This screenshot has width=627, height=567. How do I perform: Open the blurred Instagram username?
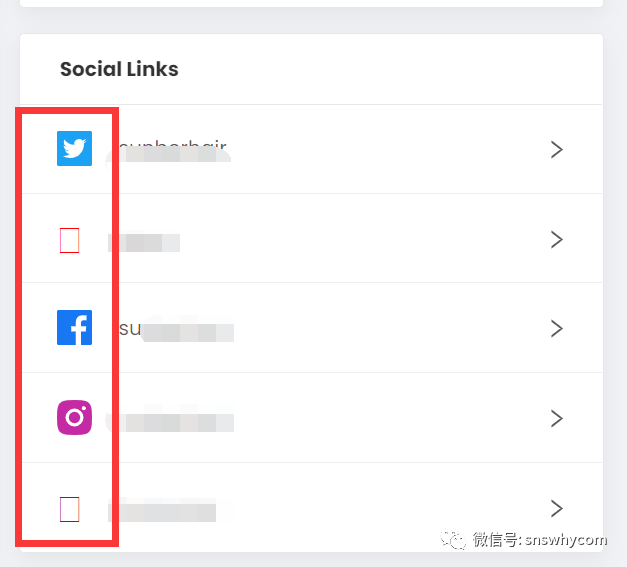171,422
